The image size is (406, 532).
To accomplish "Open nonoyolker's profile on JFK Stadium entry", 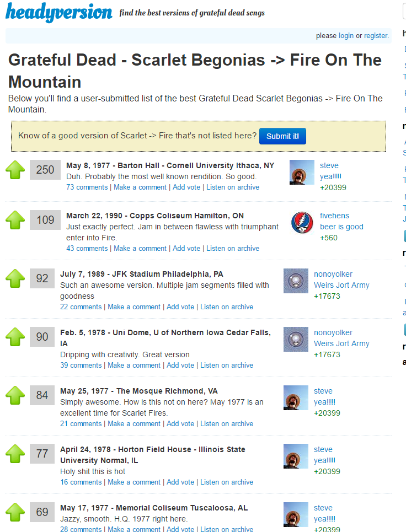I will (333, 274).
